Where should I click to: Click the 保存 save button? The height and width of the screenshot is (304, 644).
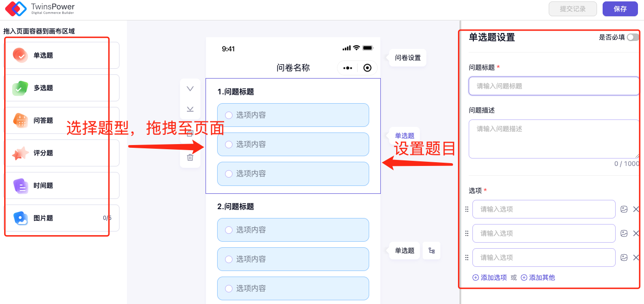tap(620, 9)
